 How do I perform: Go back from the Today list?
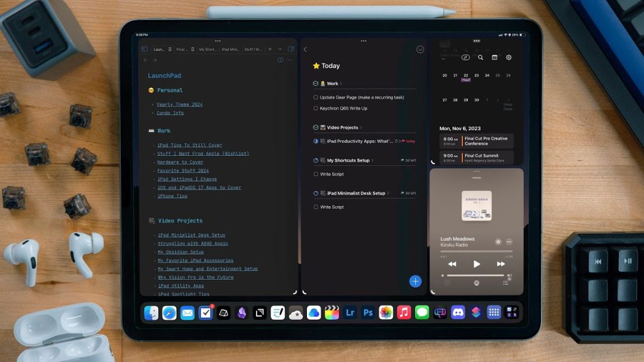[305, 49]
